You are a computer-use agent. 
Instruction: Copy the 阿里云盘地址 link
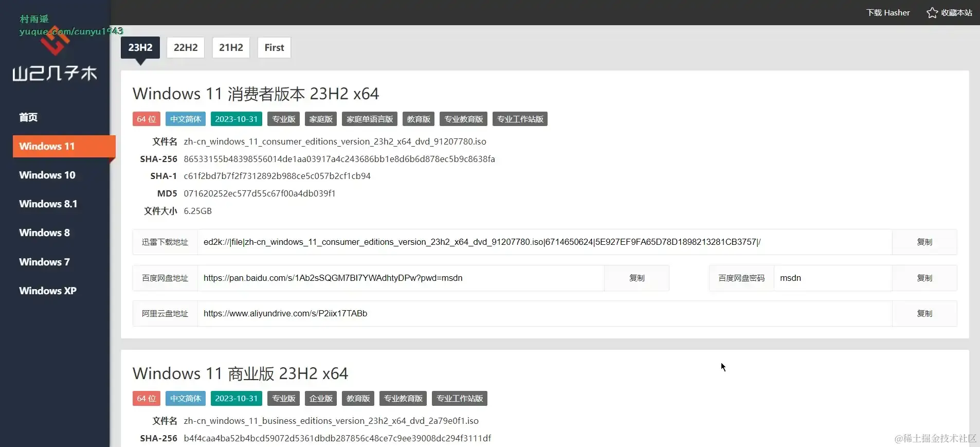click(x=924, y=313)
